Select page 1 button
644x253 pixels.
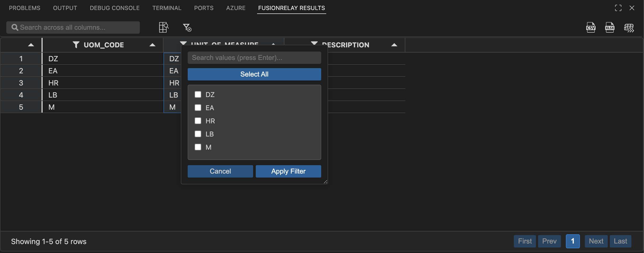(573, 241)
